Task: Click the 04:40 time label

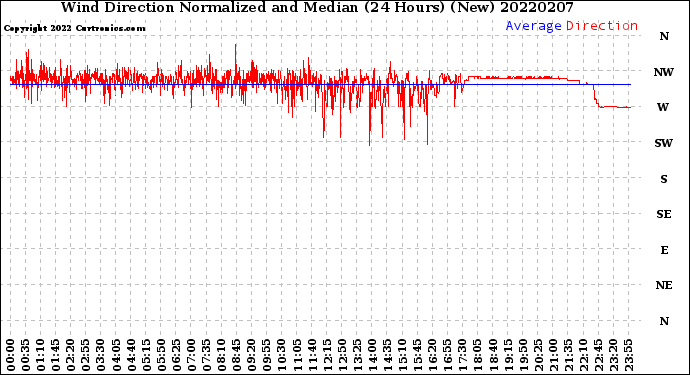Action: (x=131, y=355)
